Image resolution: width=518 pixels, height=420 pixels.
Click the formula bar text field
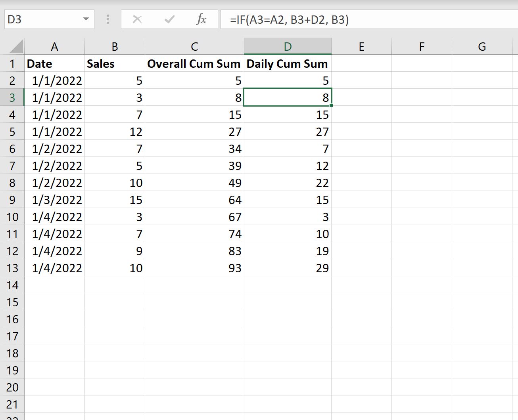pyautogui.click(x=369, y=19)
